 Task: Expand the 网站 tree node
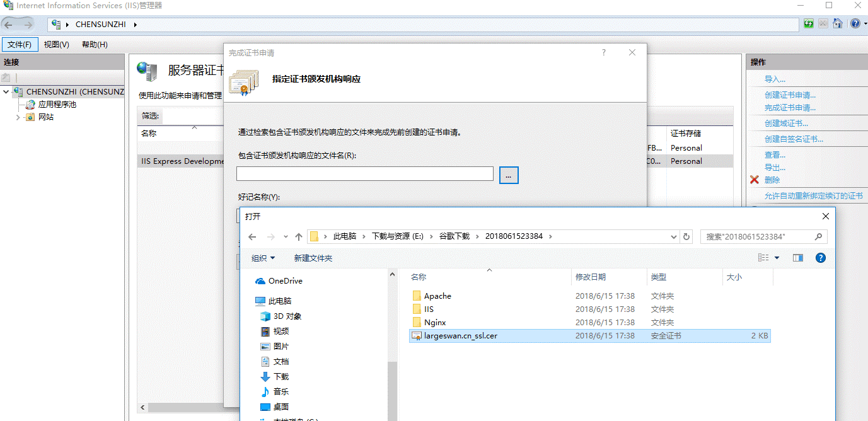pyautogui.click(x=18, y=117)
